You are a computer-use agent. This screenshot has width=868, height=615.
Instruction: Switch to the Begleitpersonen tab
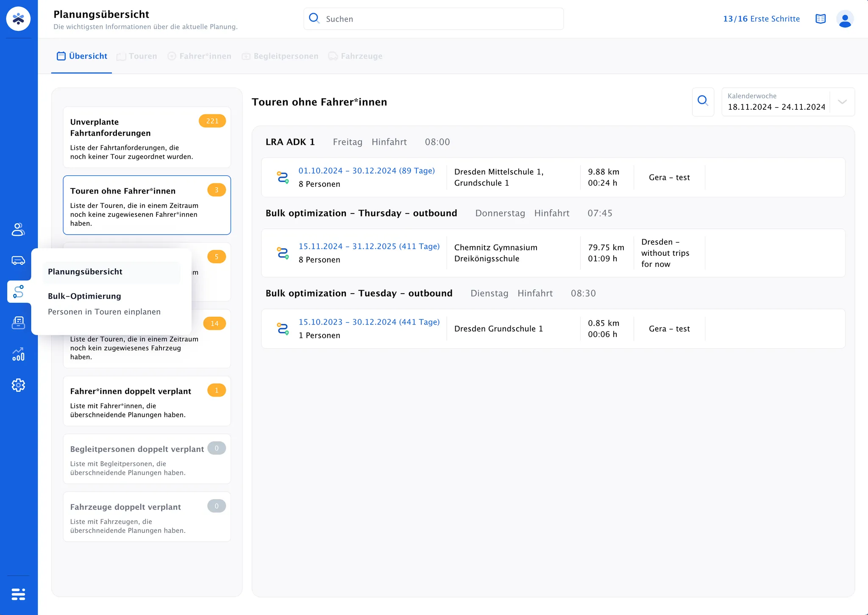(x=280, y=56)
